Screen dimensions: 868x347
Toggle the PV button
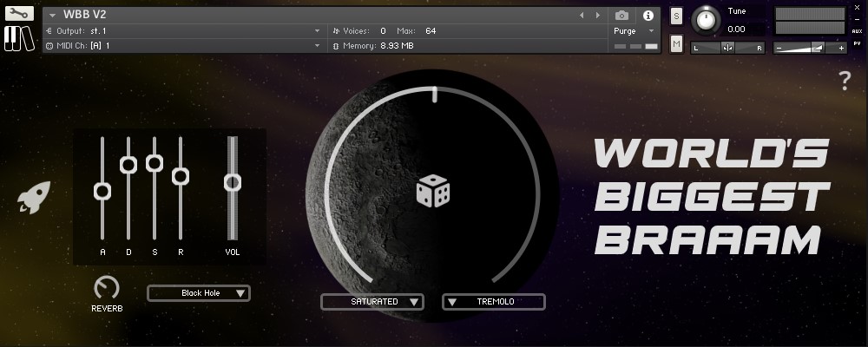pos(857,43)
